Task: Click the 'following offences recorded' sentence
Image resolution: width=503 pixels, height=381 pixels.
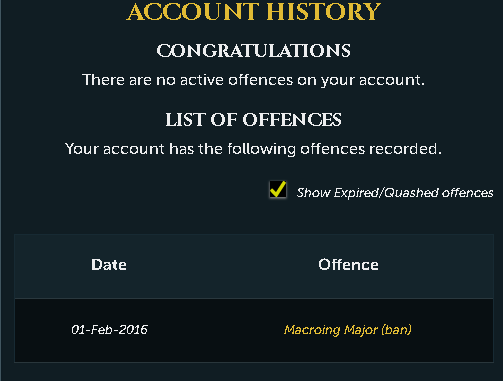Action: pos(253,149)
